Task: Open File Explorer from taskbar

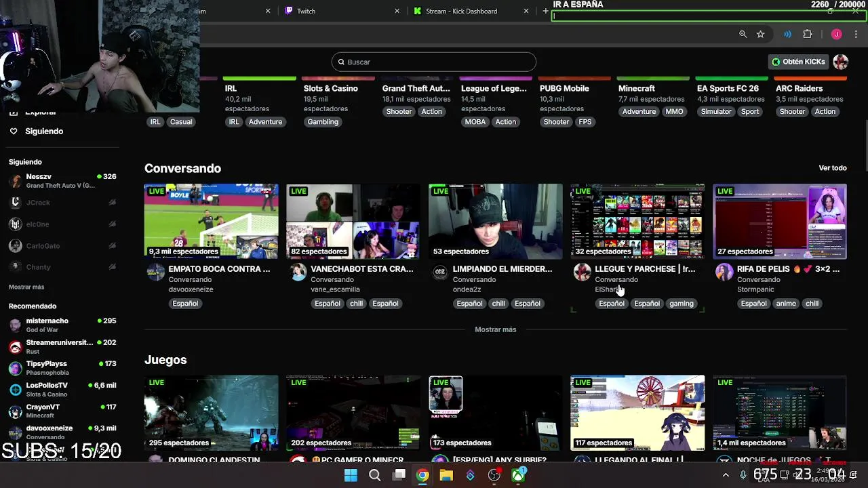Action: pos(446,475)
